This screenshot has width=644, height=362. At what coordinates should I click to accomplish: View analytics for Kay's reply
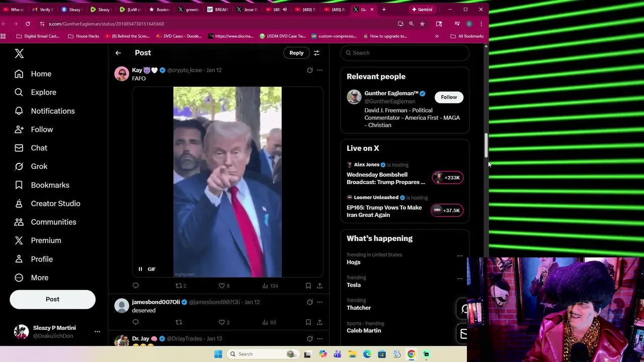coord(270,286)
